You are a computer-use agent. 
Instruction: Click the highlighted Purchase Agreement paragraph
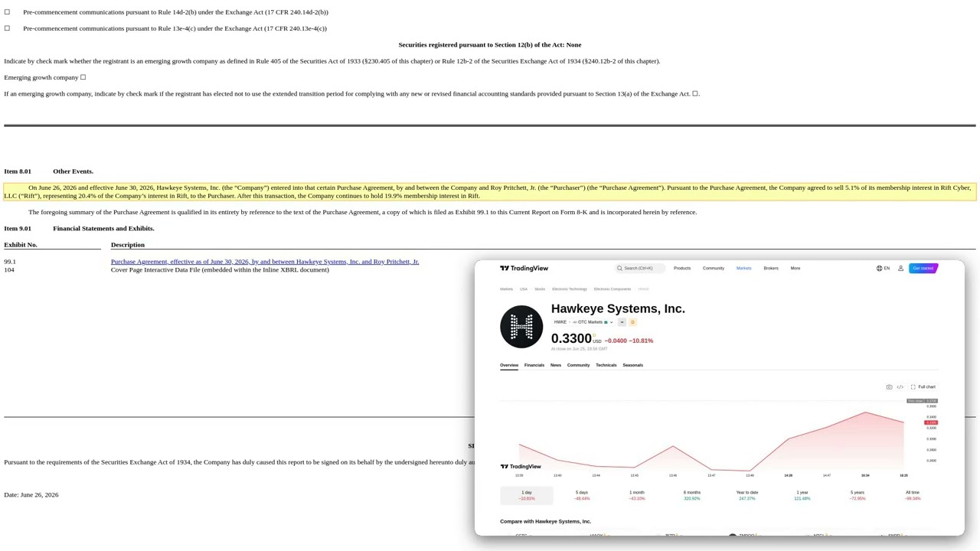[490, 192]
